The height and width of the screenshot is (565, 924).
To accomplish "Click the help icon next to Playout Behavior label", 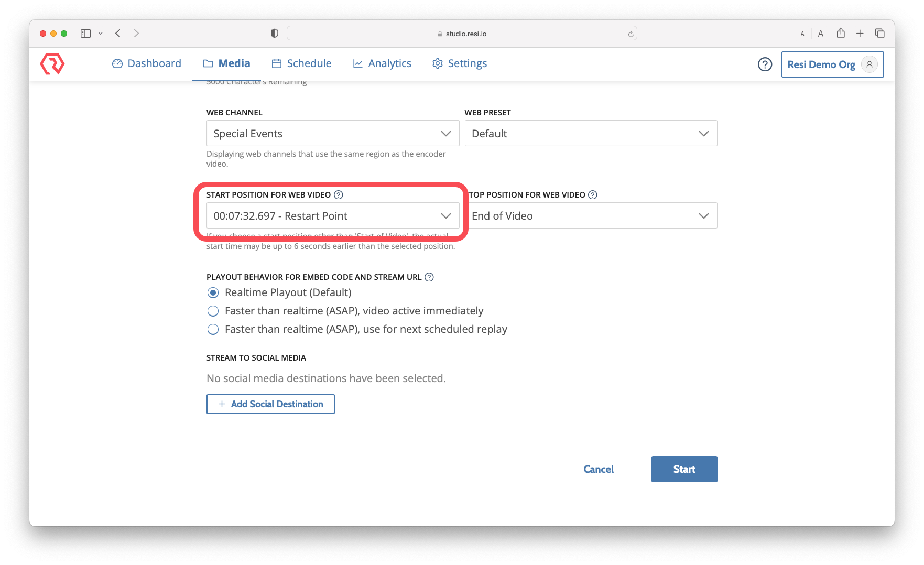I will click(429, 277).
